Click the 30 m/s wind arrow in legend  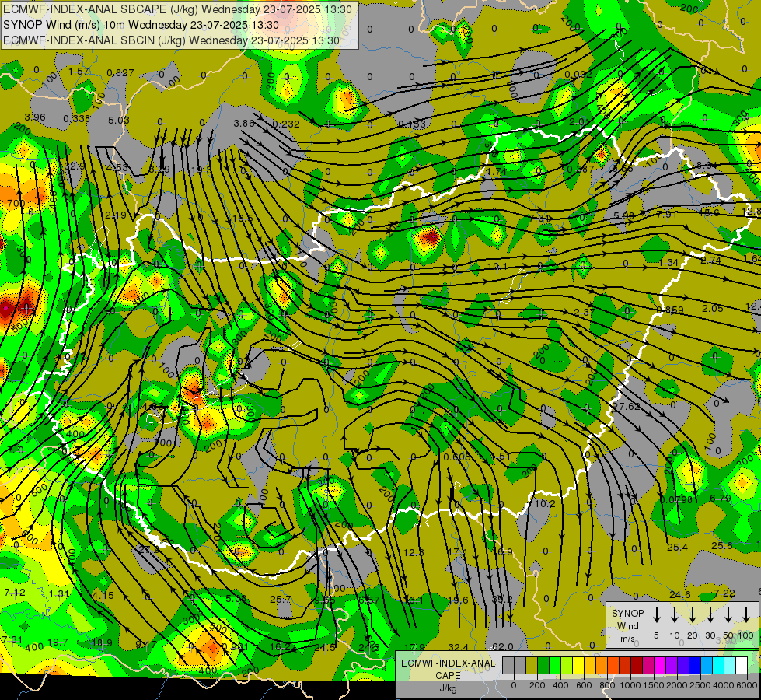click(x=710, y=615)
